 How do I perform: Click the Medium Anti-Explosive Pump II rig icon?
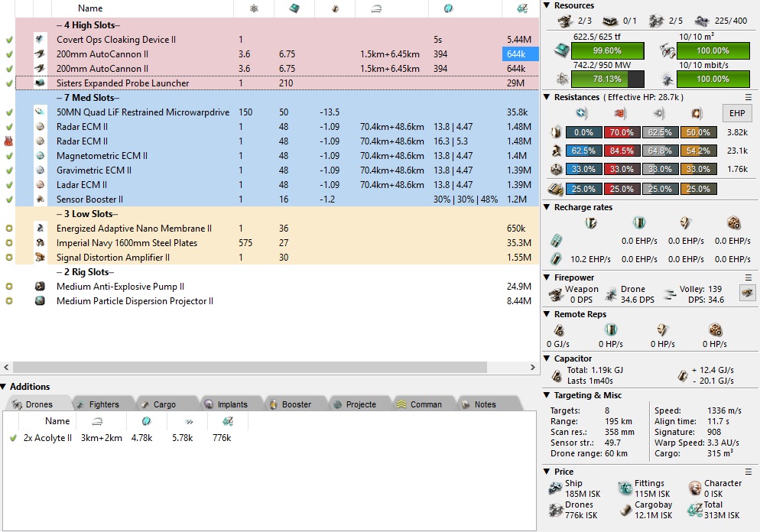pos(40,287)
